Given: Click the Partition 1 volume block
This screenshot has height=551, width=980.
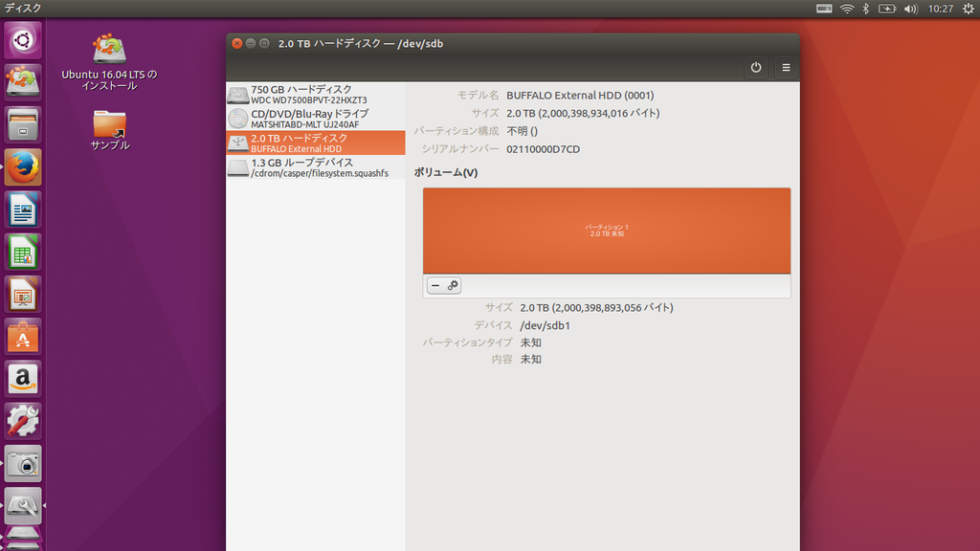Looking at the screenshot, I should tap(606, 231).
